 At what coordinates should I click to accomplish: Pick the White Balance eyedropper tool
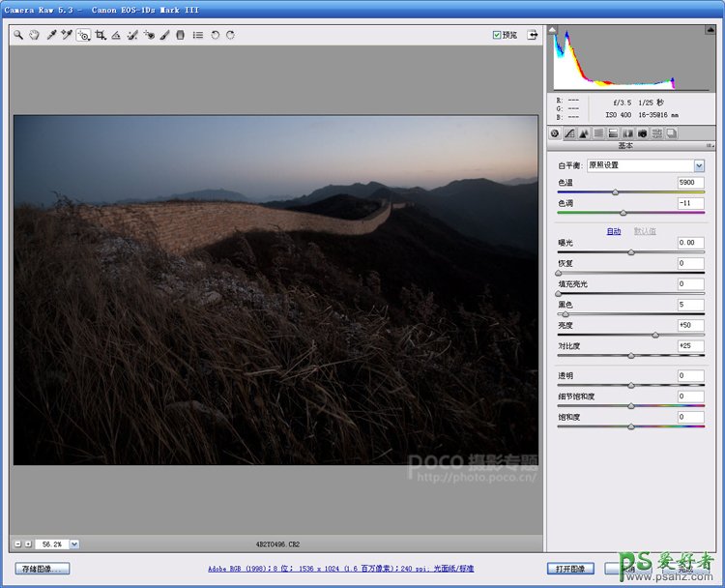pos(50,35)
